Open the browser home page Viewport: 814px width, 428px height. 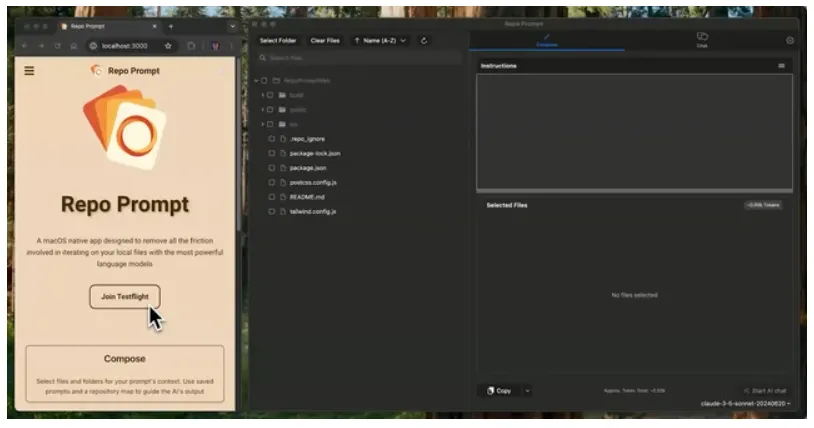point(74,46)
